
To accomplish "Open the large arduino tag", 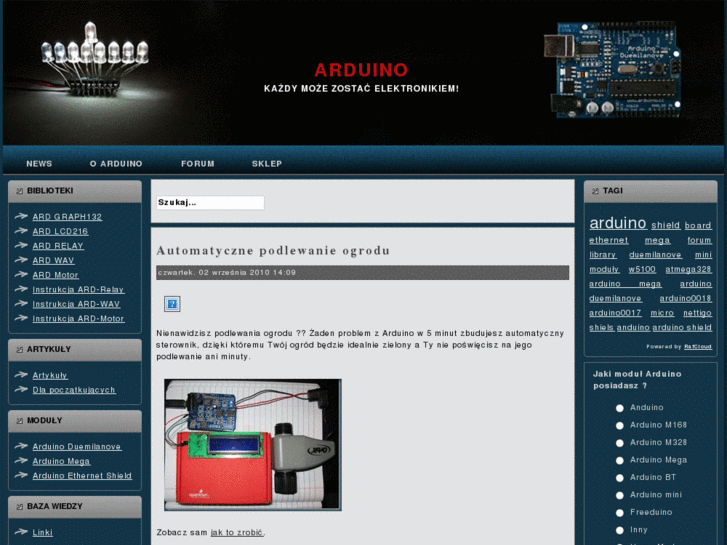I will 618,223.
